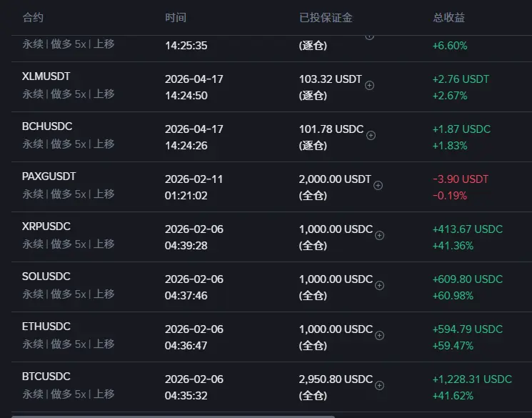The height and width of the screenshot is (418, 532).
Task: Add margin to XRPUSDC position
Action: click(x=379, y=235)
